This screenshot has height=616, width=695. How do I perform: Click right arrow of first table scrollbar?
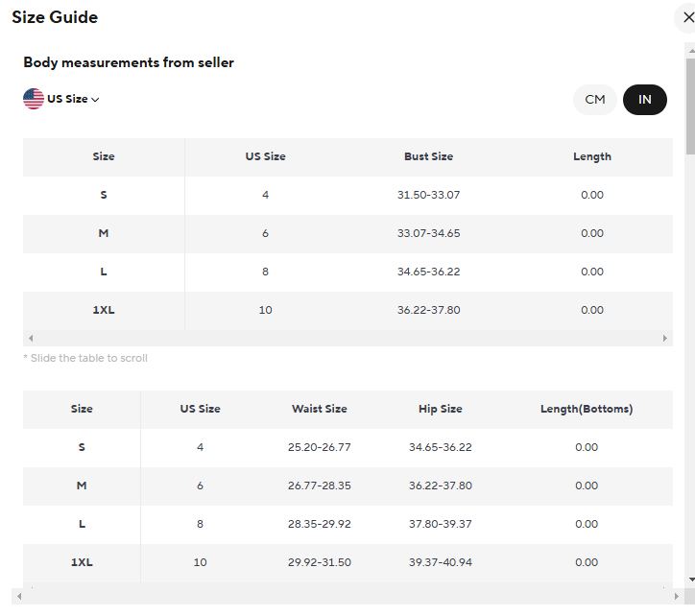pyautogui.click(x=665, y=338)
